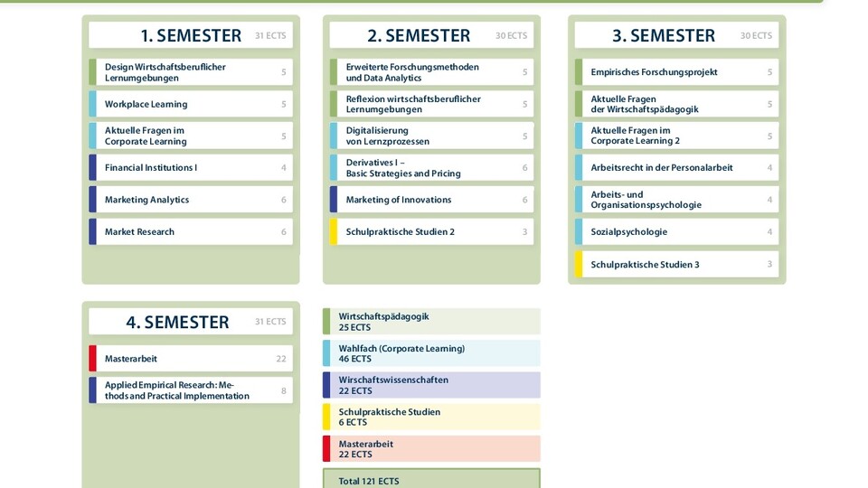Image resolution: width=868 pixels, height=488 pixels.
Task: Select Applied Empirical Research course
Action: (191, 390)
